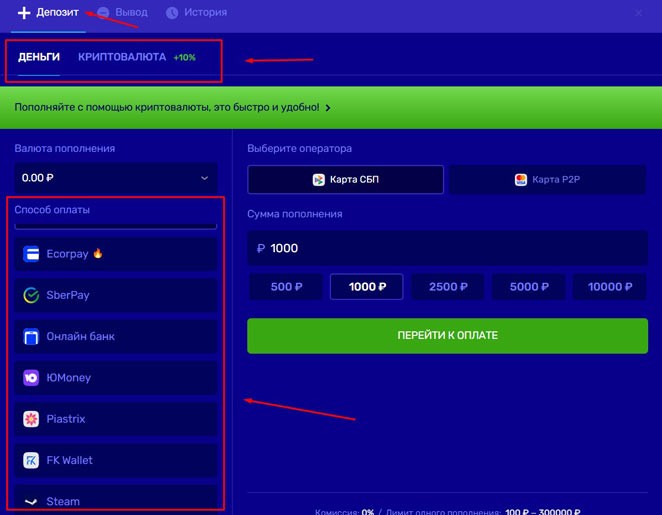
Task: Open the Валюта пополнения dropdown
Action: tap(116, 178)
